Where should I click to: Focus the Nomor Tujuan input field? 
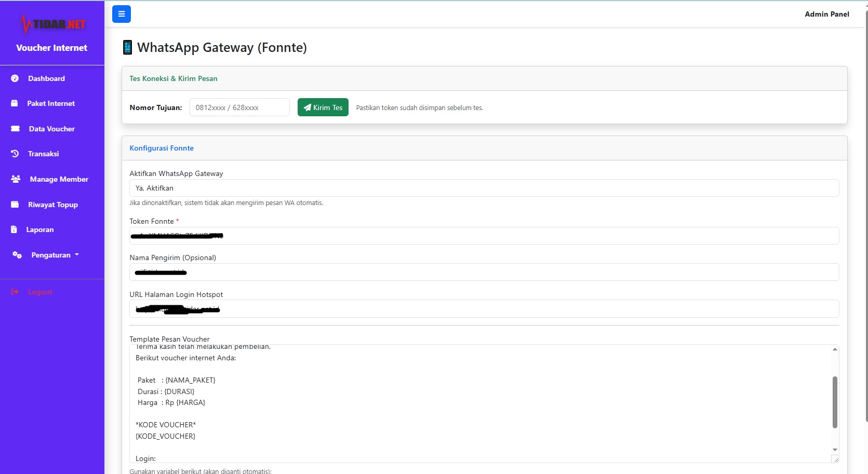point(239,107)
